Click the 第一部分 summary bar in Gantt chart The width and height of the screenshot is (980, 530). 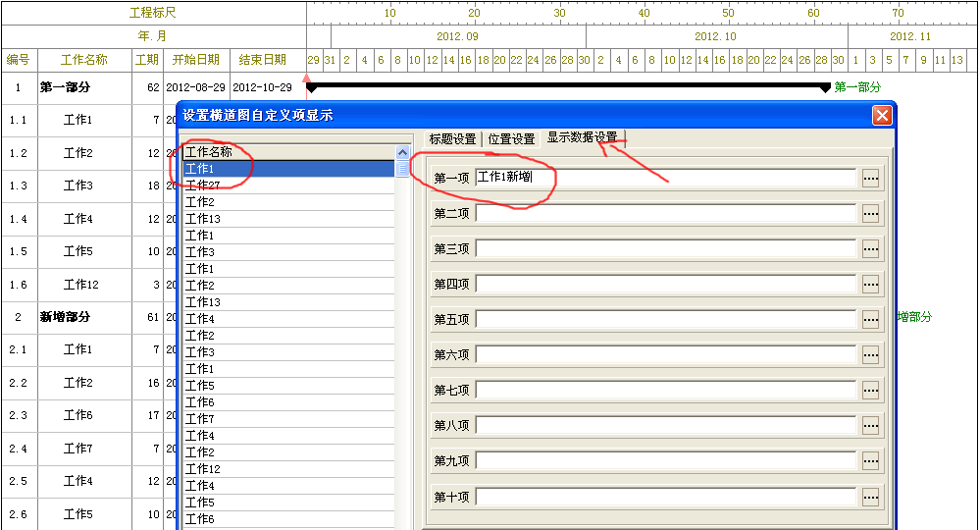(x=569, y=87)
